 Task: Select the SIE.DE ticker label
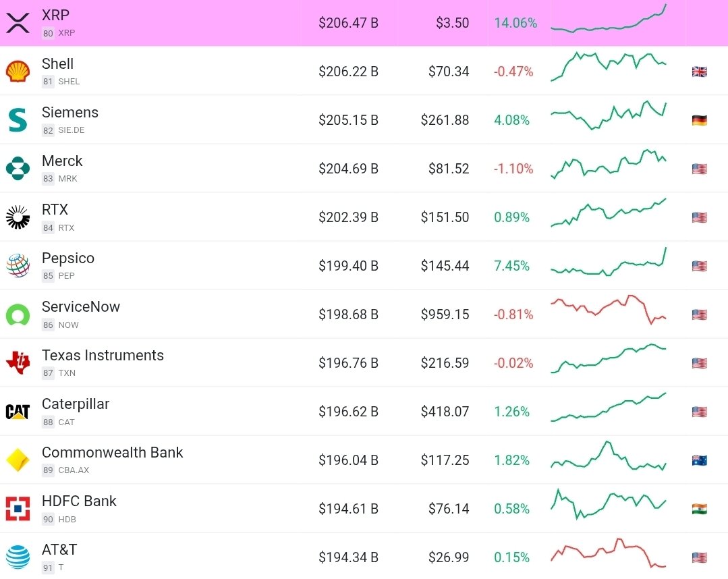[71, 130]
